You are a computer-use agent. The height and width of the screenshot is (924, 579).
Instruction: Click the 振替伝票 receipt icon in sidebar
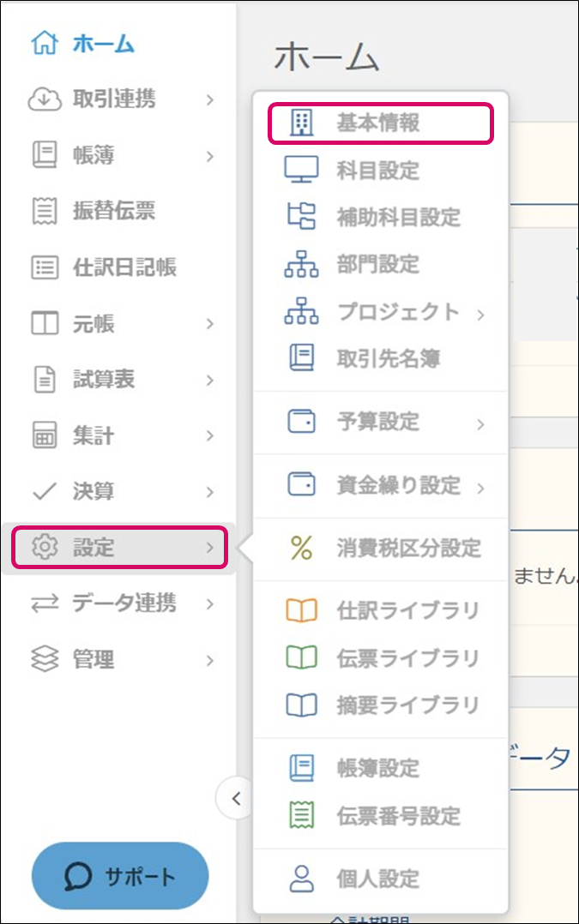[x=44, y=212]
